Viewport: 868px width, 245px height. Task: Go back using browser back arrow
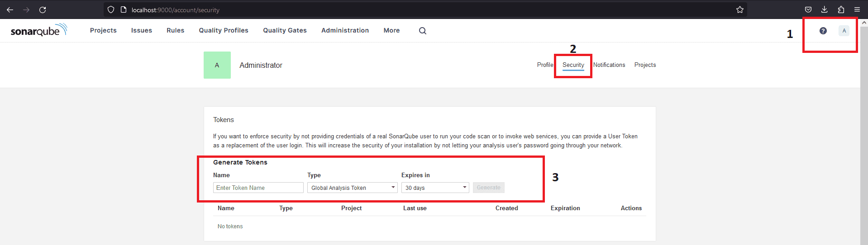10,9
